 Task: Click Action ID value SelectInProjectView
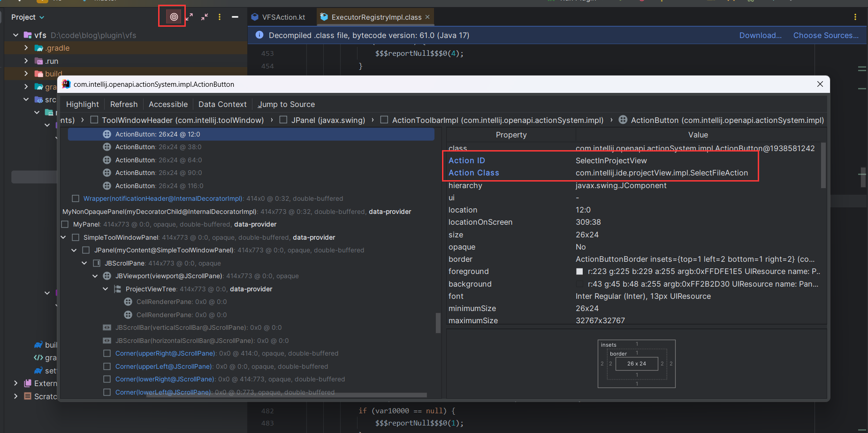[x=611, y=160]
